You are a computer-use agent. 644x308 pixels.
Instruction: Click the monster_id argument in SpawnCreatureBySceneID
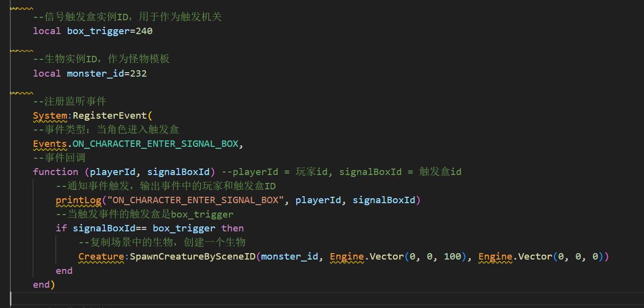click(289, 257)
